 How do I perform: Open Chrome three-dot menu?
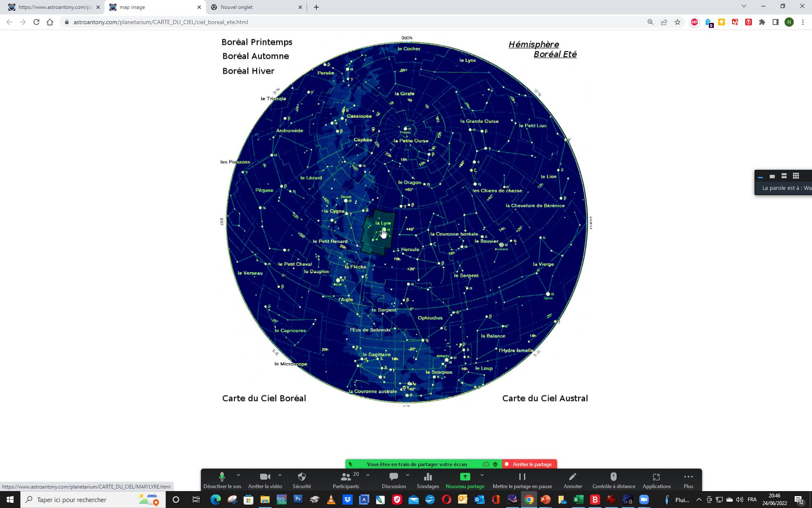[803, 22]
